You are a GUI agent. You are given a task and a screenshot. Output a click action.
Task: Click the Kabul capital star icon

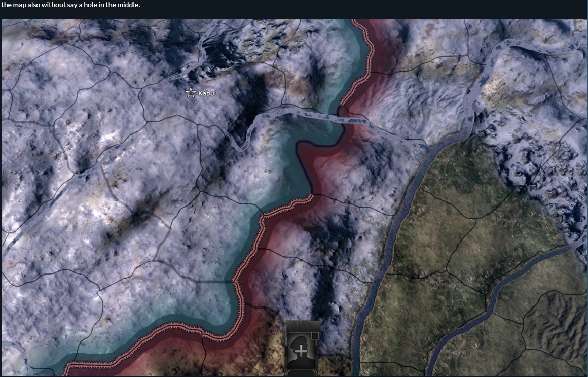(191, 92)
